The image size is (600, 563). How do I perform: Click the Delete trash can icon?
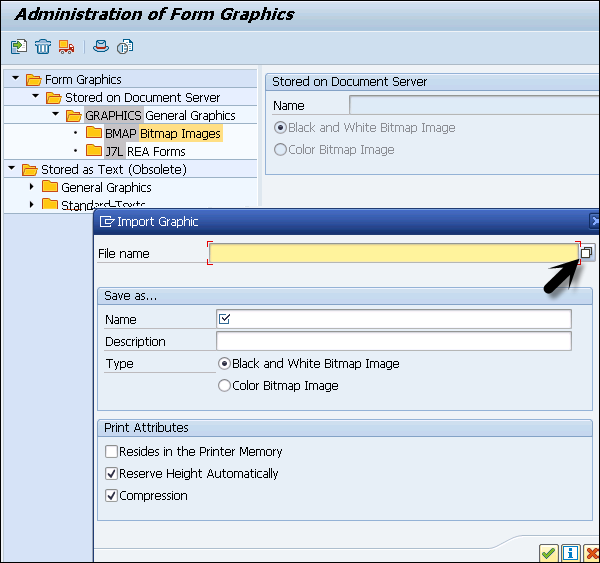point(43,46)
